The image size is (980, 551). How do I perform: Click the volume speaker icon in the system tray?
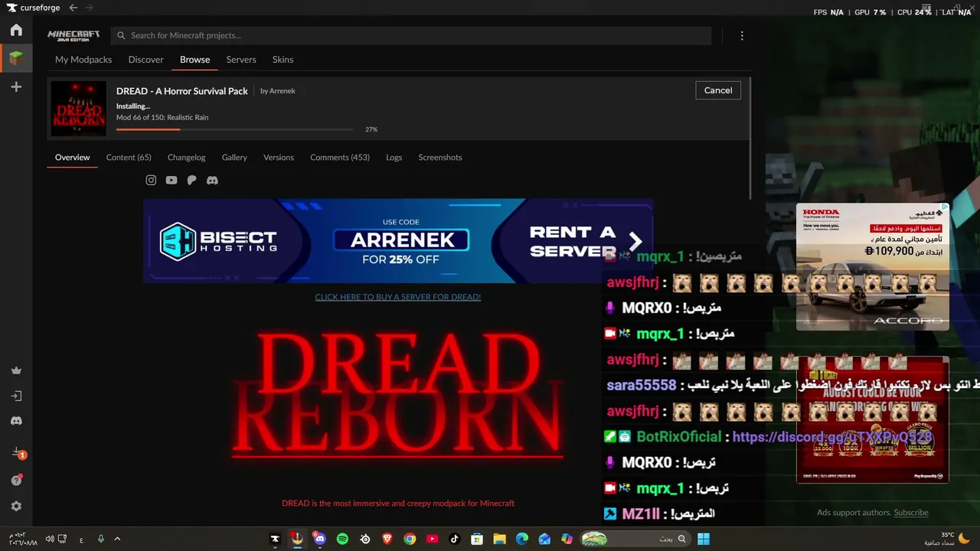[50, 539]
